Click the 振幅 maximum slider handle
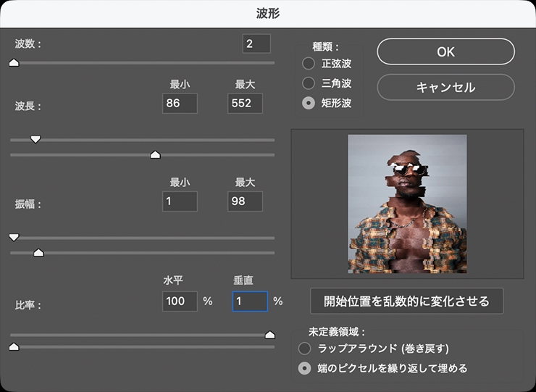536x392 pixels. [x=39, y=253]
